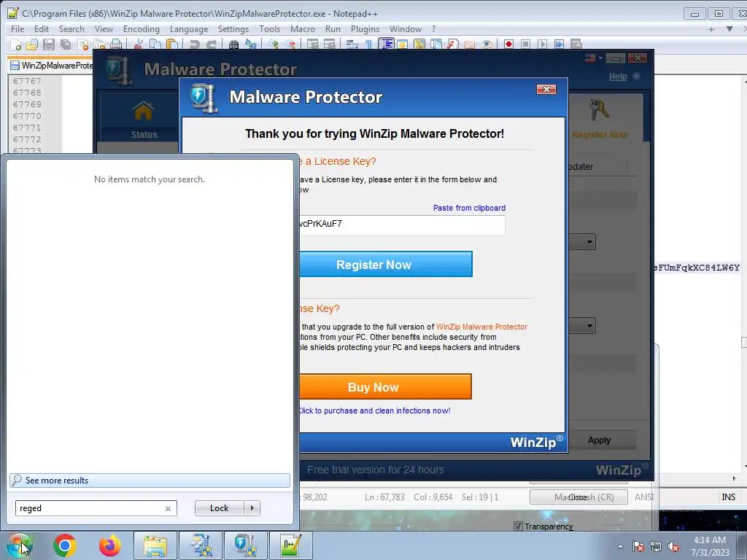The image size is (747, 560).
Task: Click the Cut scissors toolbar icon
Action: [x=139, y=44]
